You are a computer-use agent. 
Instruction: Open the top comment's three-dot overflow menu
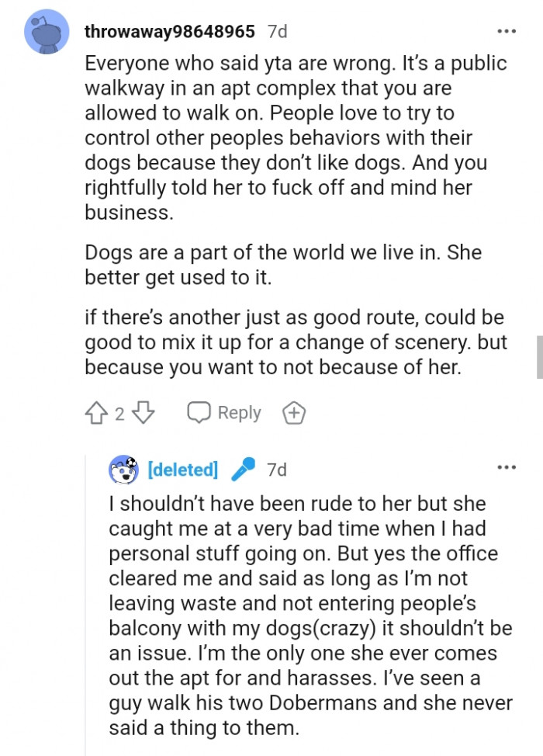click(507, 31)
